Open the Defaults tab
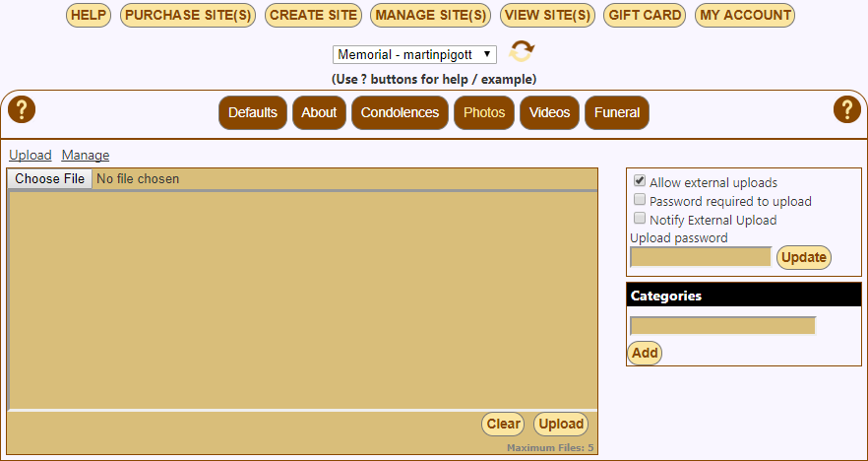Image resolution: width=868 pixels, height=461 pixels. click(253, 112)
